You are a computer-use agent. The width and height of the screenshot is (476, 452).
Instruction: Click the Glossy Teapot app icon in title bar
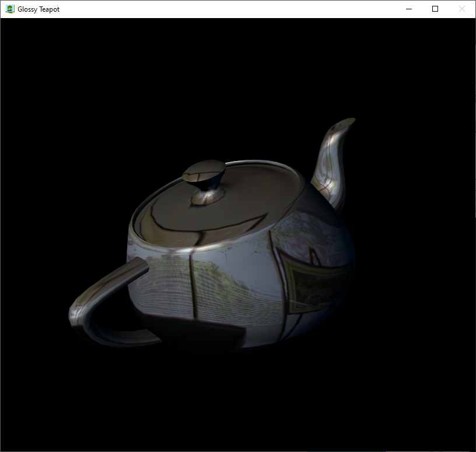coord(10,9)
